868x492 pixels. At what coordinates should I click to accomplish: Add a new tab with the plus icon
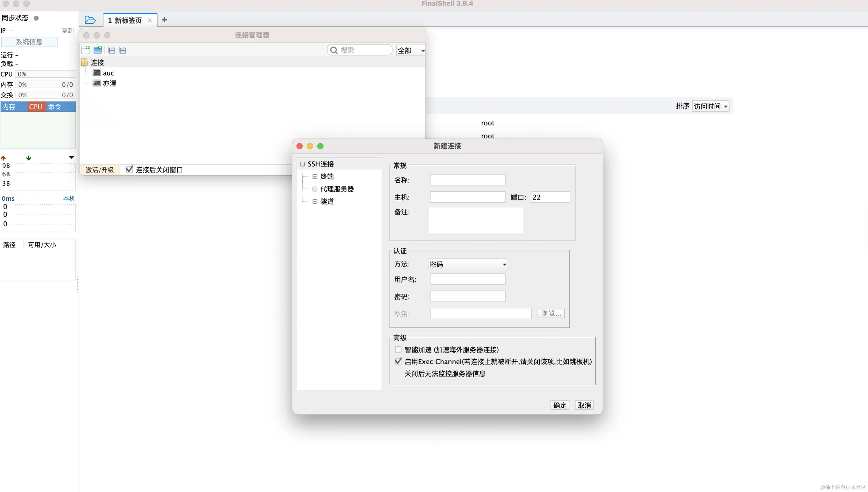coord(164,20)
